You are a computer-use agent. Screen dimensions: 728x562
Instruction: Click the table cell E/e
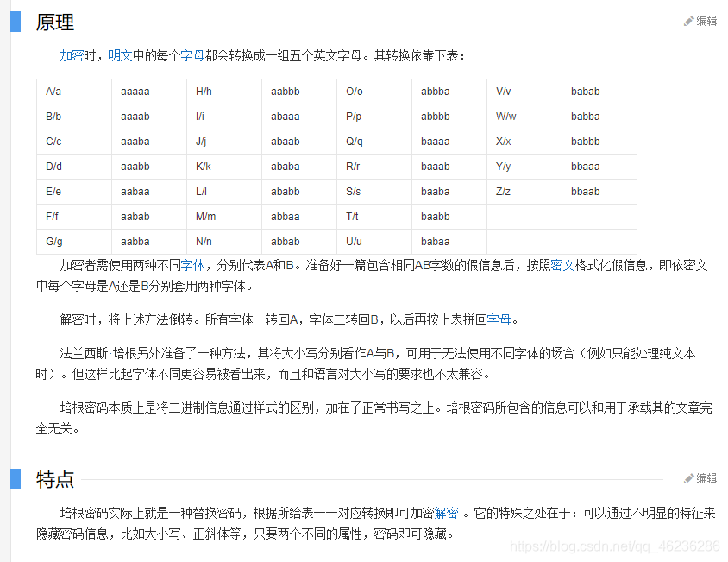pos(74,192)
